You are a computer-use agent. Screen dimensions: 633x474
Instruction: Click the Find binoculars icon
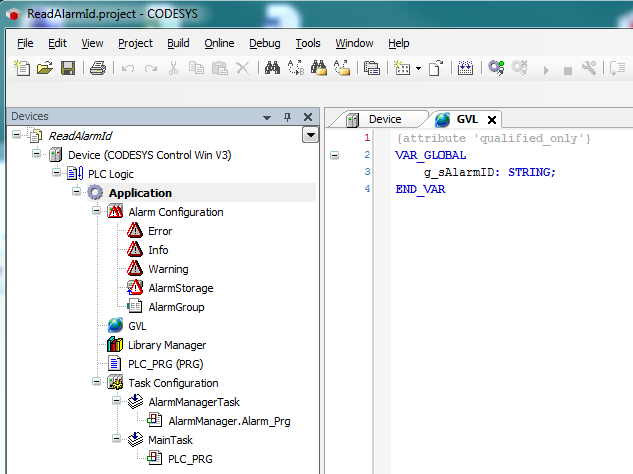[x=272, y=68]
